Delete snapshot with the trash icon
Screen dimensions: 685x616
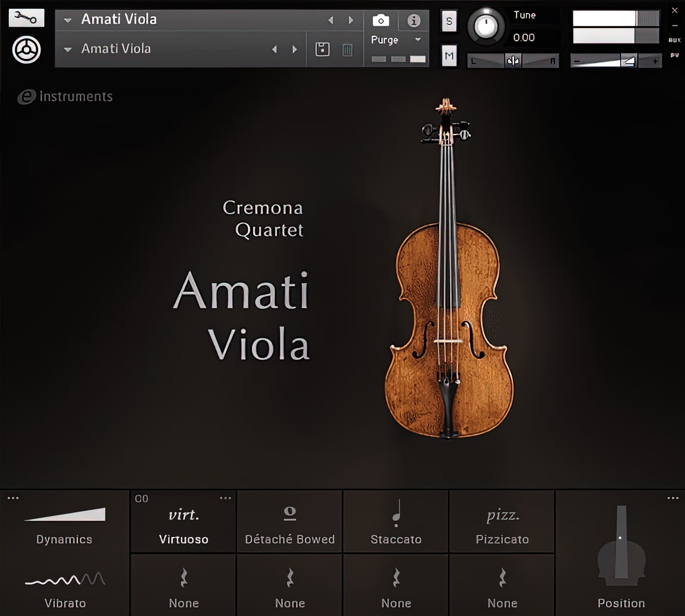[347, 50]
